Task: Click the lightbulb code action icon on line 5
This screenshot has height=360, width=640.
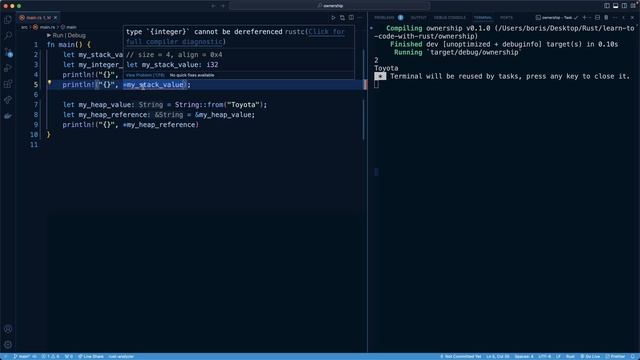Action: tap(50, 83)
